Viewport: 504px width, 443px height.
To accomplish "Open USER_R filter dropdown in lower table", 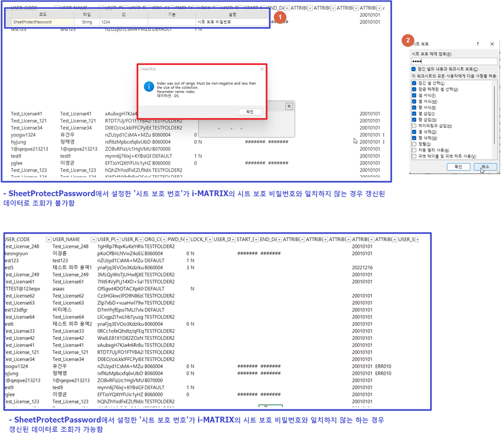I will [x=141, y=239].
